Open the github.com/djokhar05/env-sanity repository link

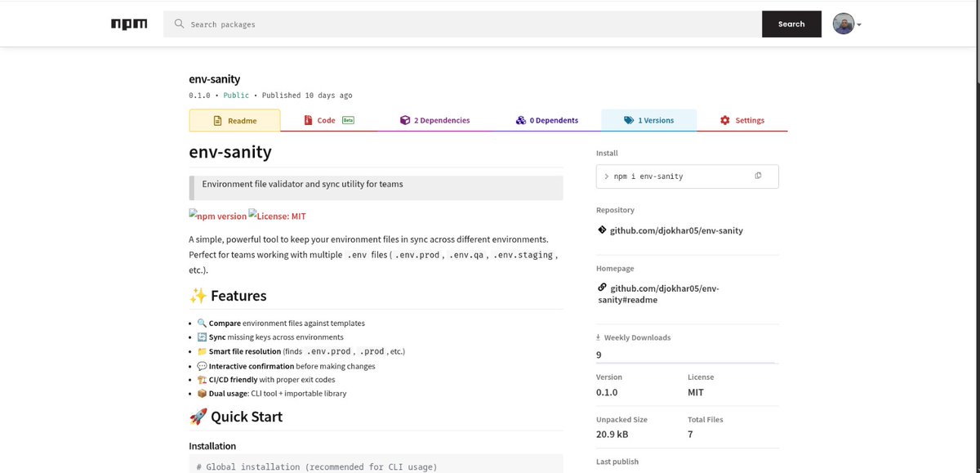[678, 230]
